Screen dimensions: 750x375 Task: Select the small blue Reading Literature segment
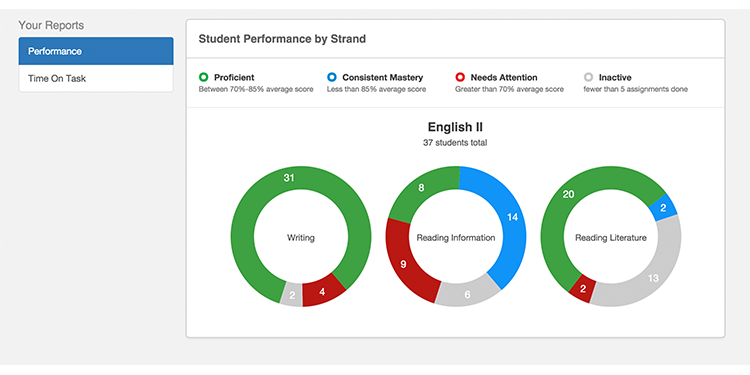663,208
